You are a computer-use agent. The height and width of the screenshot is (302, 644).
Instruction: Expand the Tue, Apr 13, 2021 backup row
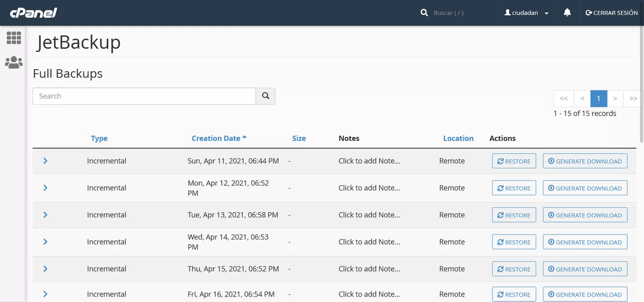point(45,215)
